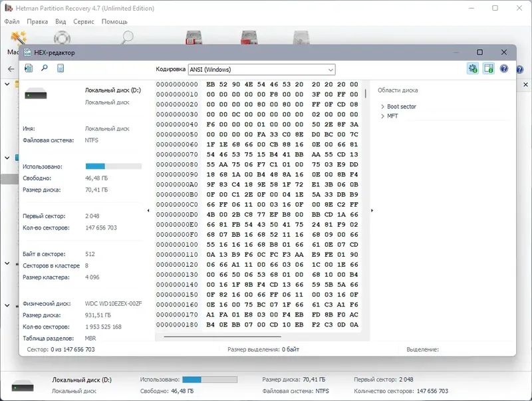Click the hex view horizontal scrollbar
This screenshot has width=532, height=401.
[223, 336]
